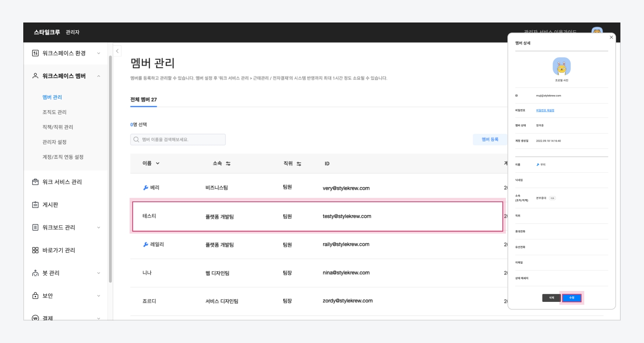Open the 직위 column filter icon

299,164
